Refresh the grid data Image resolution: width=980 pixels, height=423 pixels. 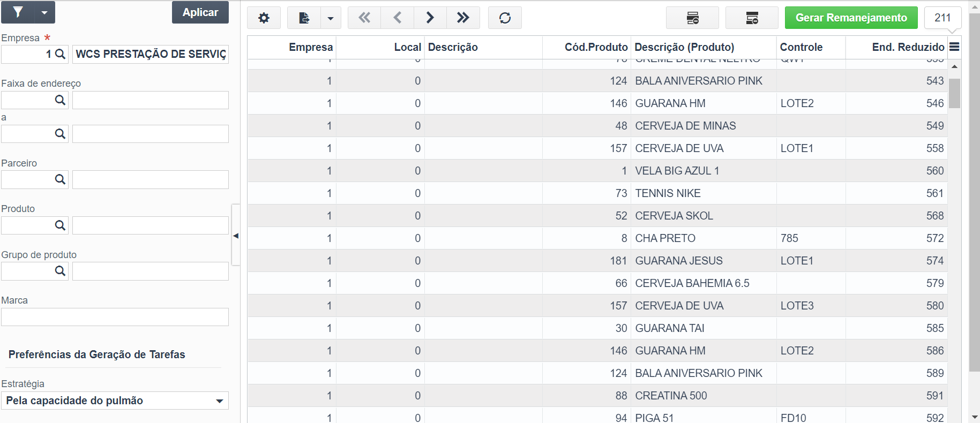pyautogui.click(x=505, y=18)
